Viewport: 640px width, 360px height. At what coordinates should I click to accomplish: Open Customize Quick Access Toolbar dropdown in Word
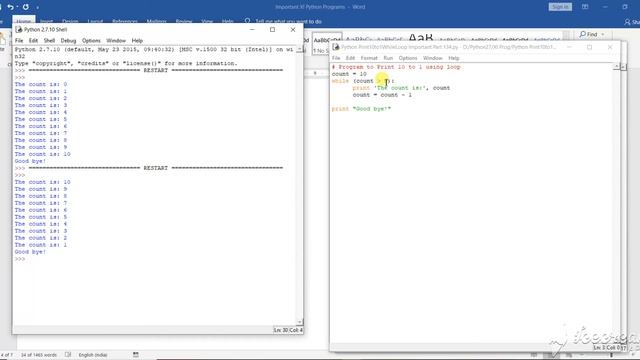(38, 7)
